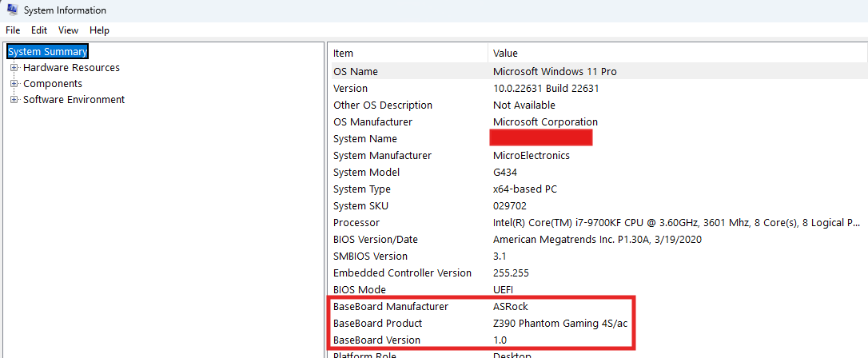Click the BaseBoard Manufacturer row
Screen dimensions: 868x358
point(391,307)
